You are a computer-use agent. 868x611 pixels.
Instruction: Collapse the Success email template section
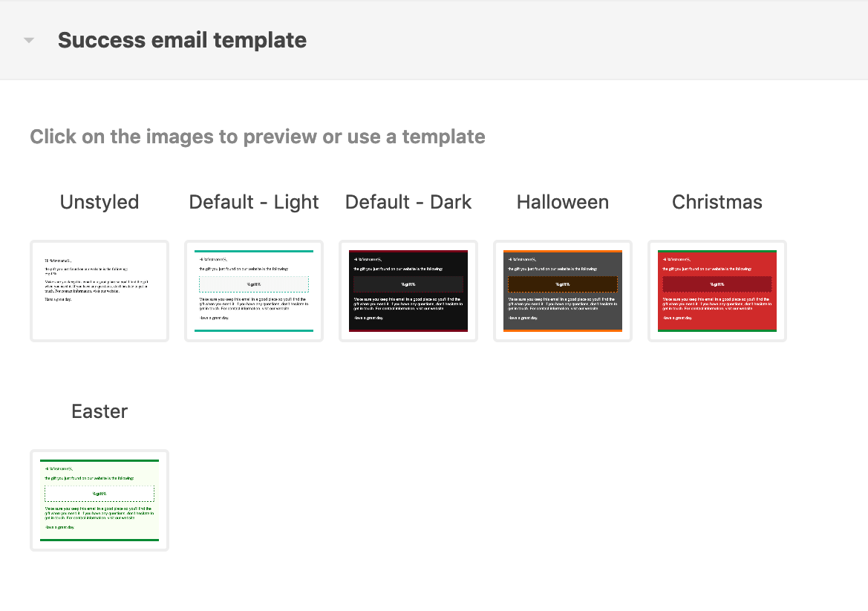[x=30, y=40]
